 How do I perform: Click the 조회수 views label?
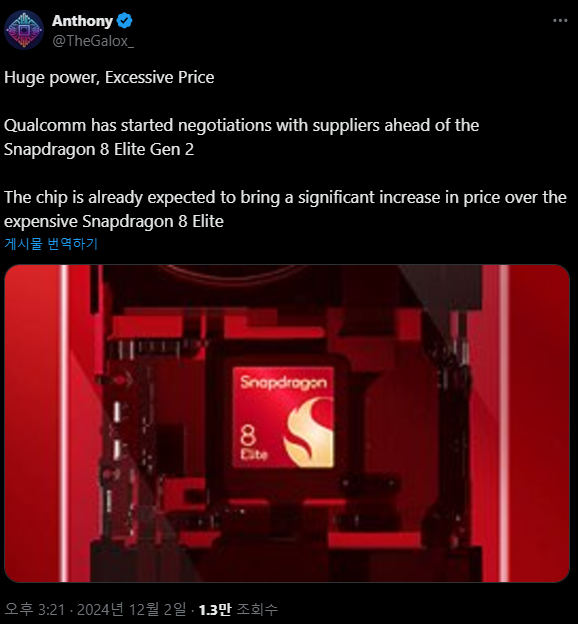(x=258, y=609)
